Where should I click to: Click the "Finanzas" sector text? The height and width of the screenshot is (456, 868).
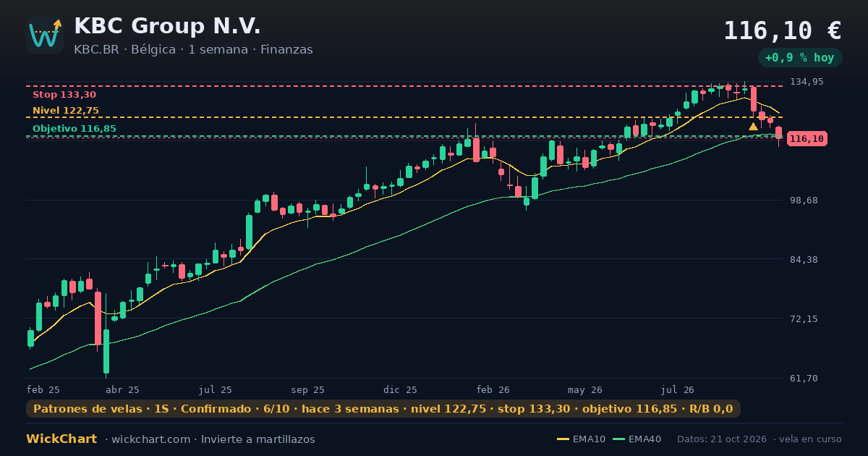(x=286, y=50)
